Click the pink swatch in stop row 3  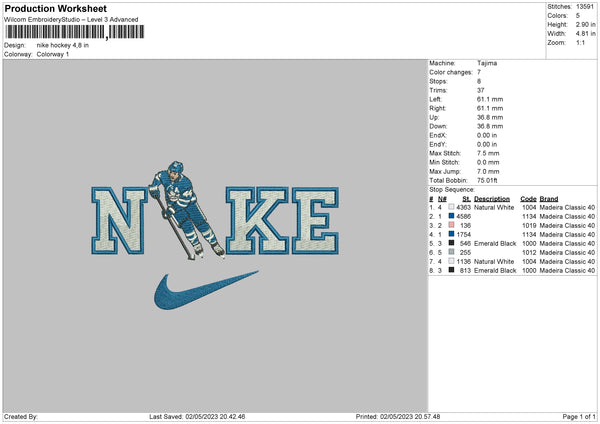pos(452,225)
